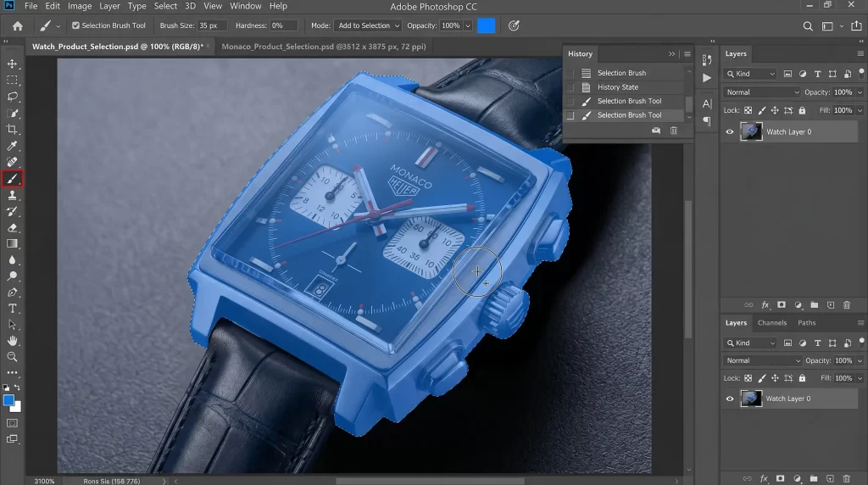This screenshot has height=485, width=868.
Task: Click the foreground color swatch
Action: pos(8,400)
